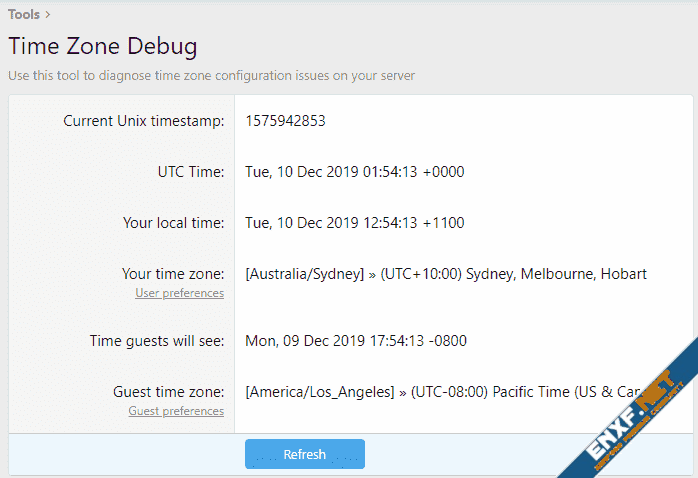Click the local time value ending +1100

pyautogui.click(x=354, y=223)
